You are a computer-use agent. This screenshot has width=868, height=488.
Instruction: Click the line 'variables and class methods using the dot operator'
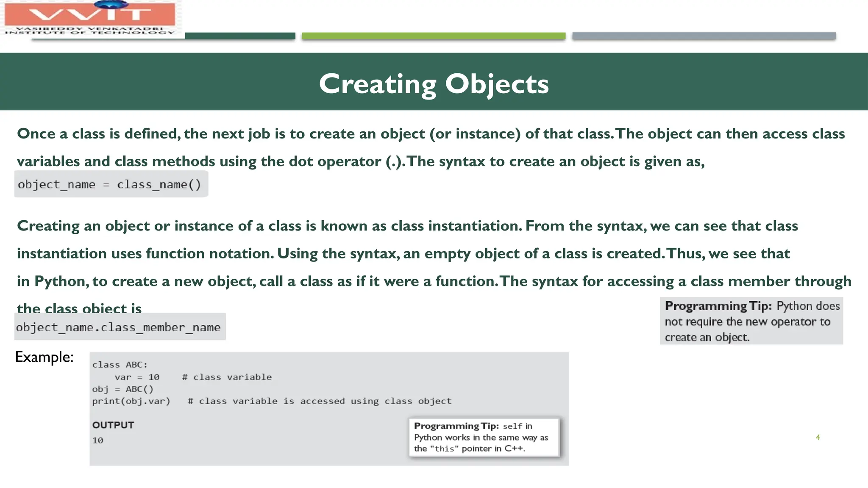361,161
